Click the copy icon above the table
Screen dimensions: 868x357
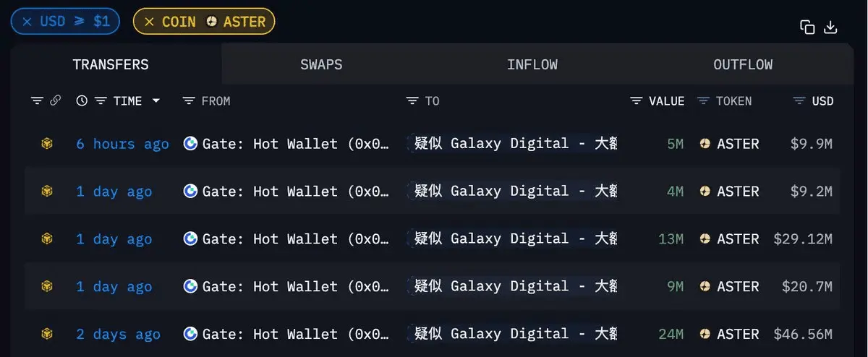807,27
